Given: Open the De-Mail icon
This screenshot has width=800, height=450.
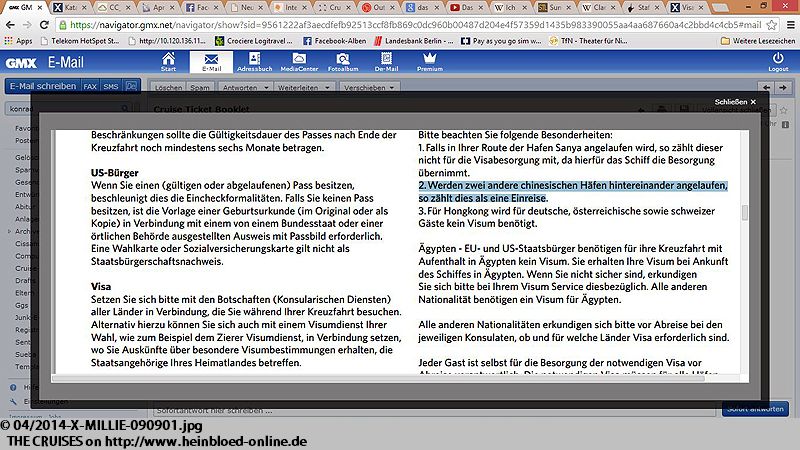Looking at the screenshot, I should pos(386,62).
